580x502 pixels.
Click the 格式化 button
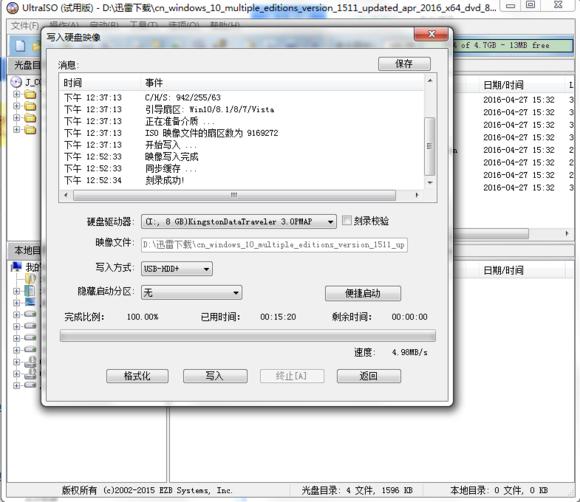click(x=137, y=376)
